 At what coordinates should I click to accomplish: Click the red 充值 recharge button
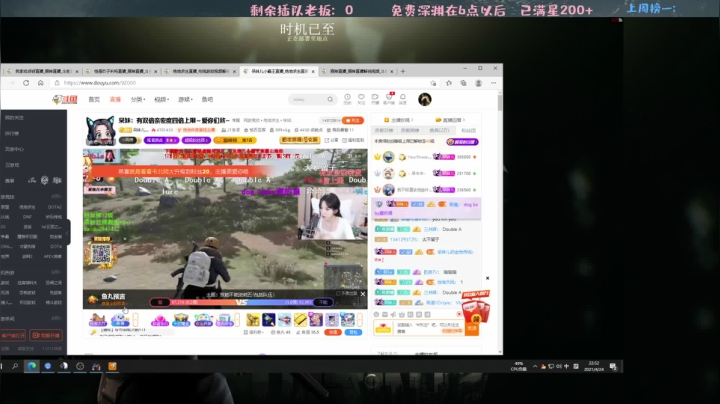tap(333, 332)
